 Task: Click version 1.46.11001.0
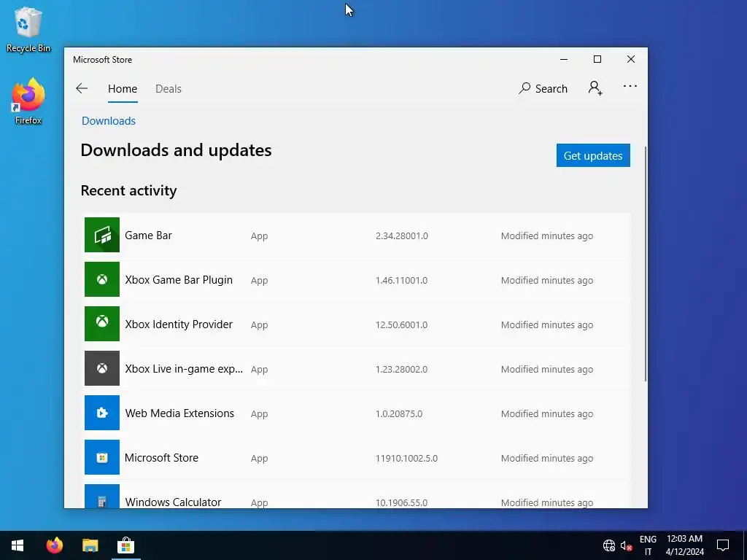(401, 281)
